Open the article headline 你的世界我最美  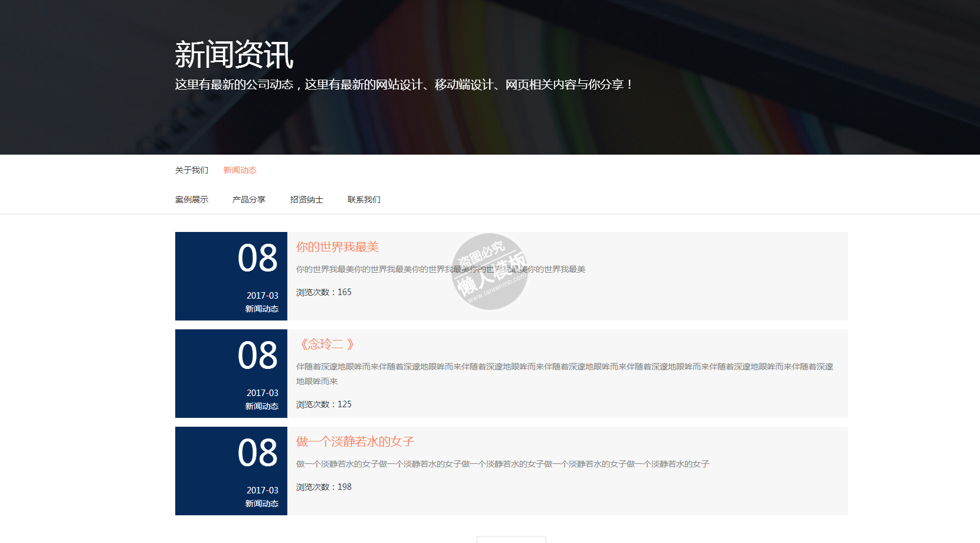[x=337, y=247]
